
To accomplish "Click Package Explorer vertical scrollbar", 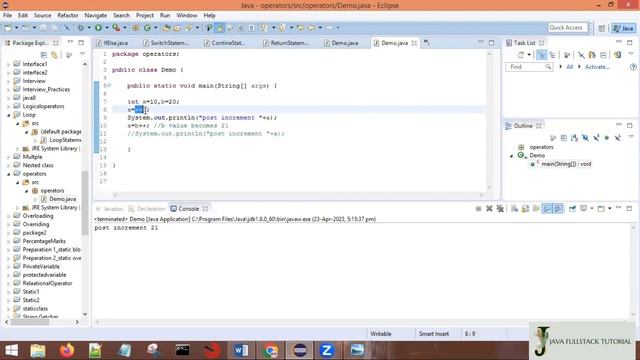I will (x=85, y=203).
